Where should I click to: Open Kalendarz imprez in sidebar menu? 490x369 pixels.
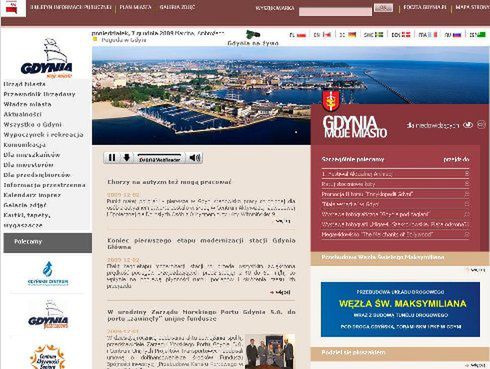(32, 195)
